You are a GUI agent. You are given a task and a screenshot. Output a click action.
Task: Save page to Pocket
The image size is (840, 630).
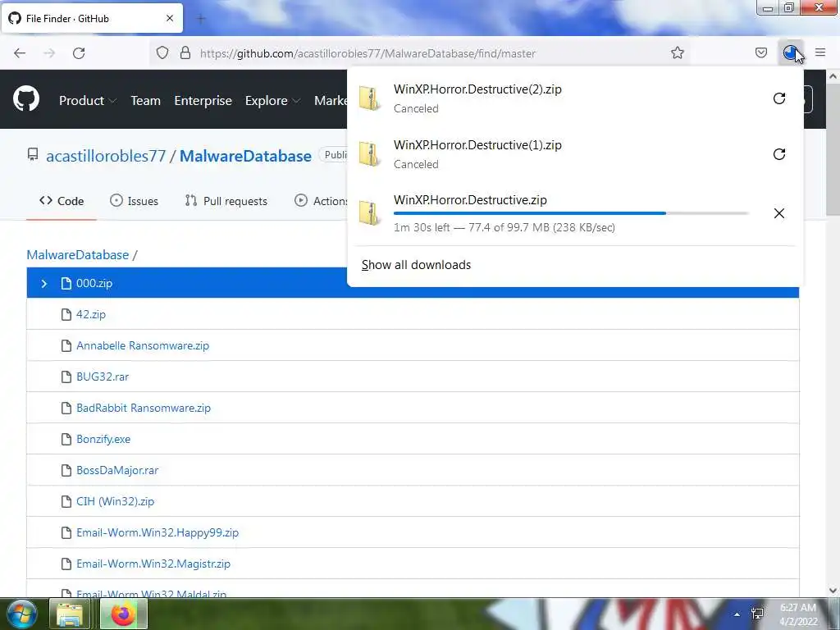[760, 52]
